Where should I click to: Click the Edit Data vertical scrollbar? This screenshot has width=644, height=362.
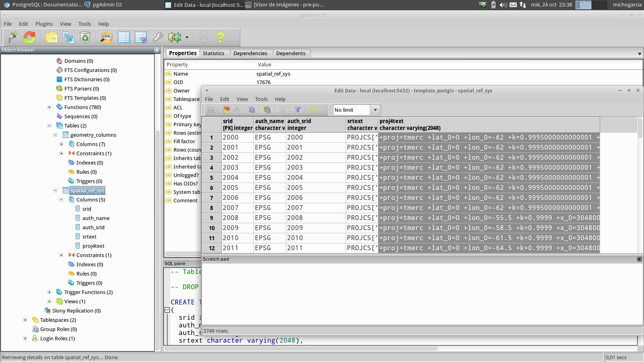(x=640, y=185)
